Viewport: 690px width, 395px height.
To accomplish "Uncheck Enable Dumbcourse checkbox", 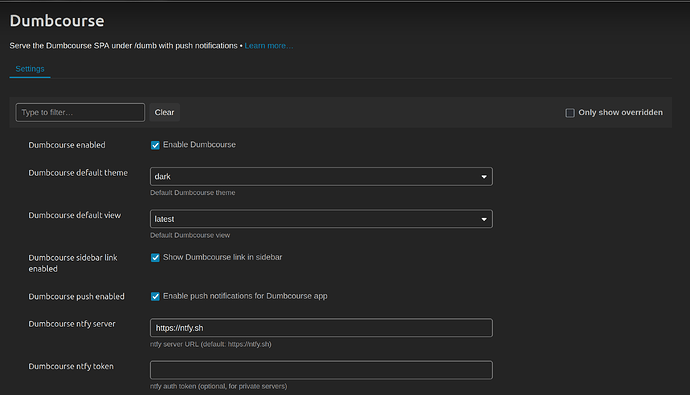I will click(x=155, y=145).
